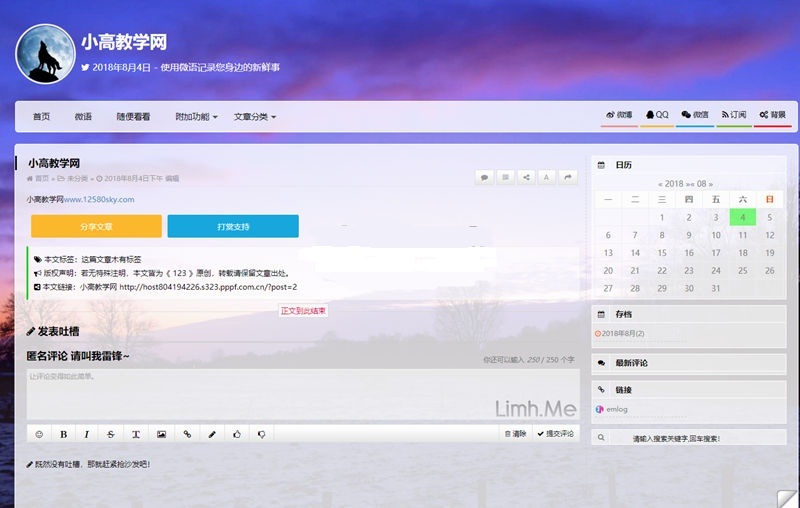Screen dimensions: 800x508
Task: Expand the 文章分类 dropdown menu
Action: click(x=255, y=117)
